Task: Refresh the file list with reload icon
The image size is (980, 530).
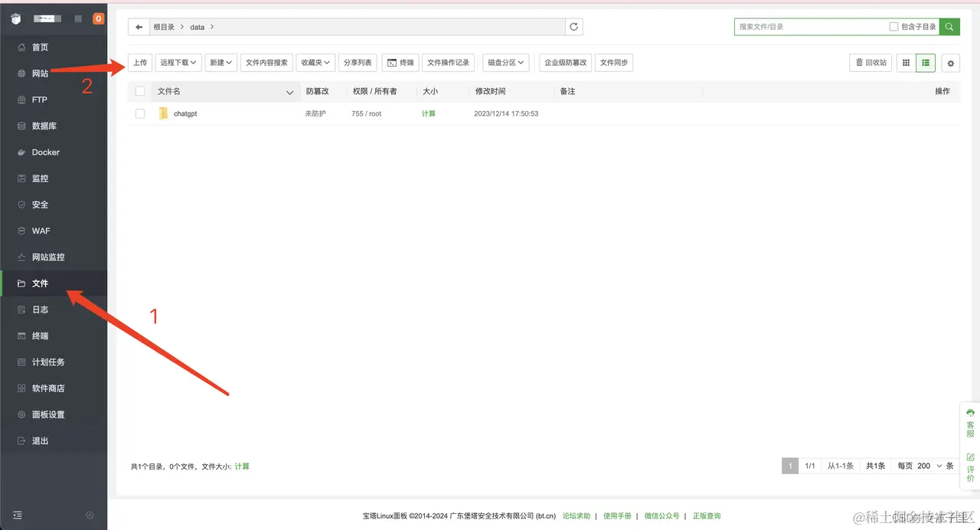Action: coord(574,27)
